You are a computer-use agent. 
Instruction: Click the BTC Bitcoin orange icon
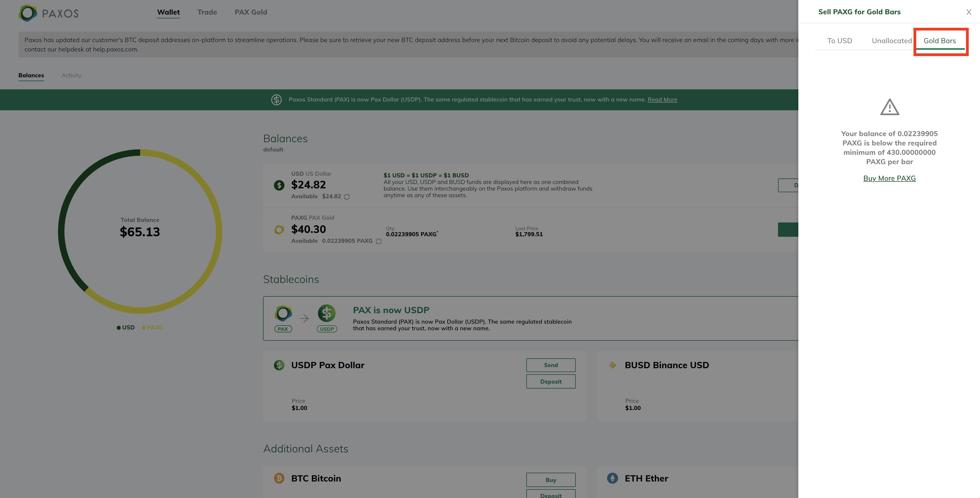click(279, 478)
